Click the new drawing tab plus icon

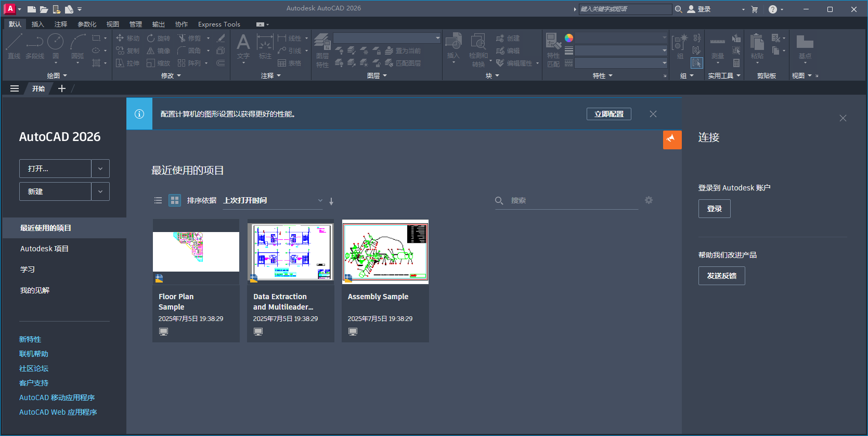[x=62, y=88]
